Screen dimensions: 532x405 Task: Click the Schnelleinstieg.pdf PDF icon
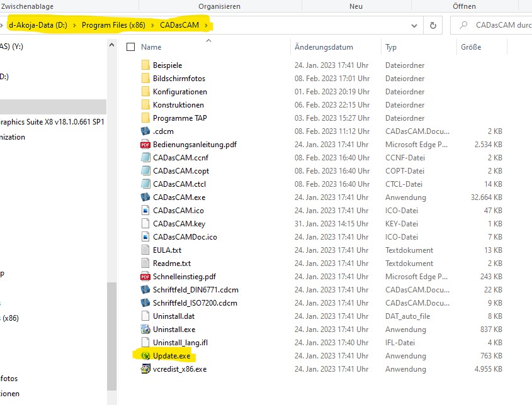(x=145, y=277)
